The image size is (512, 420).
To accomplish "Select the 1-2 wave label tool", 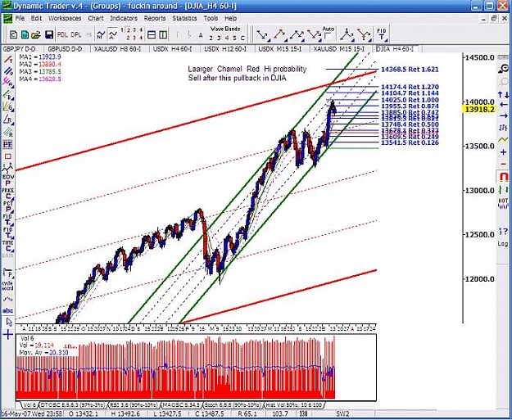I will tap(8, 167).
